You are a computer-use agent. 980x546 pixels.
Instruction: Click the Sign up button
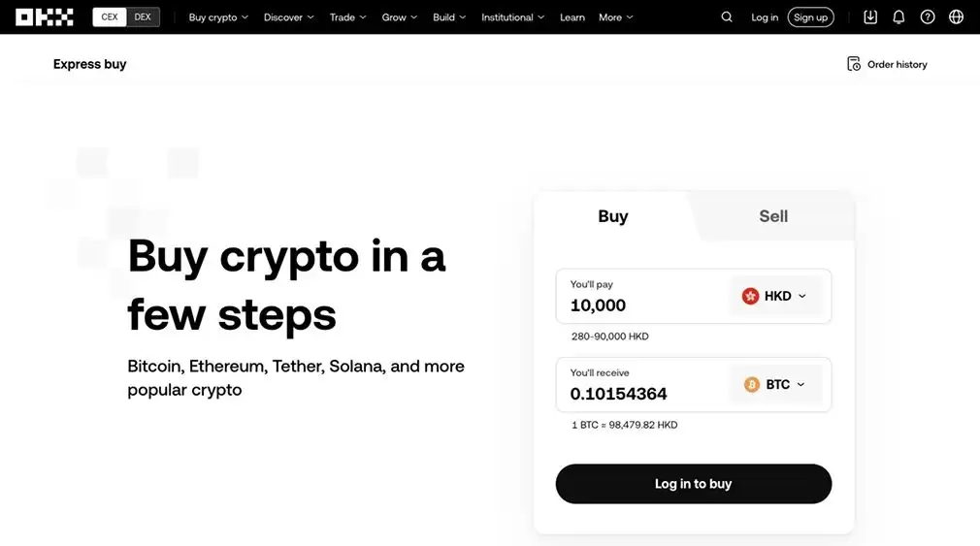click(x=810, y=16)
